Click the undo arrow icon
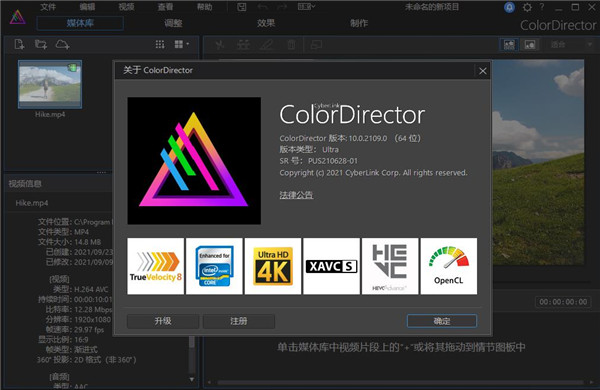Screen dimensions: 600x390 pyautogui.click(x=262, y=7)
